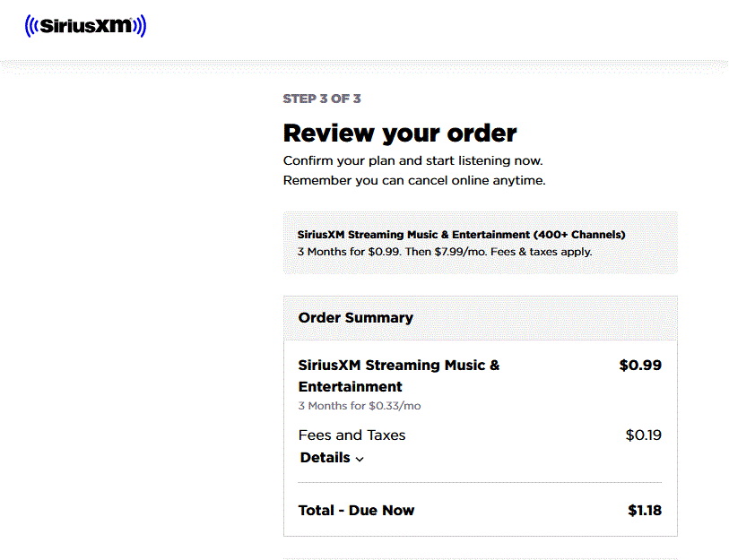Viewport: 729px width, 560px height.
Task: Click the Then $7.99/mo offer text
Action: point(446,252)
